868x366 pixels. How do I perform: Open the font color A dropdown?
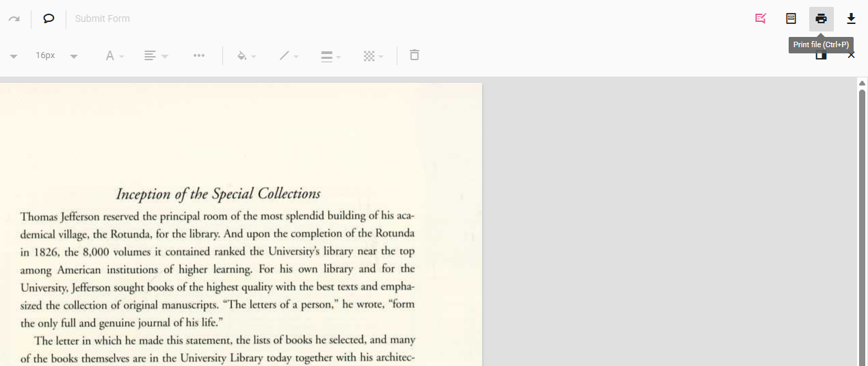[114, 55]
